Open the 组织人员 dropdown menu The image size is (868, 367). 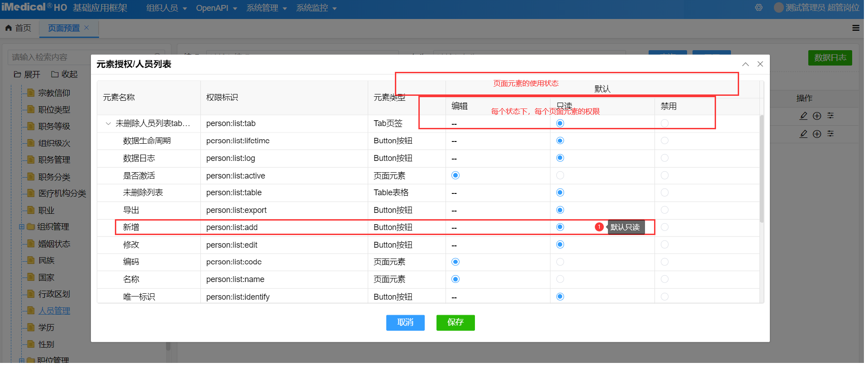pyautogui.click(x=166, y=8)
